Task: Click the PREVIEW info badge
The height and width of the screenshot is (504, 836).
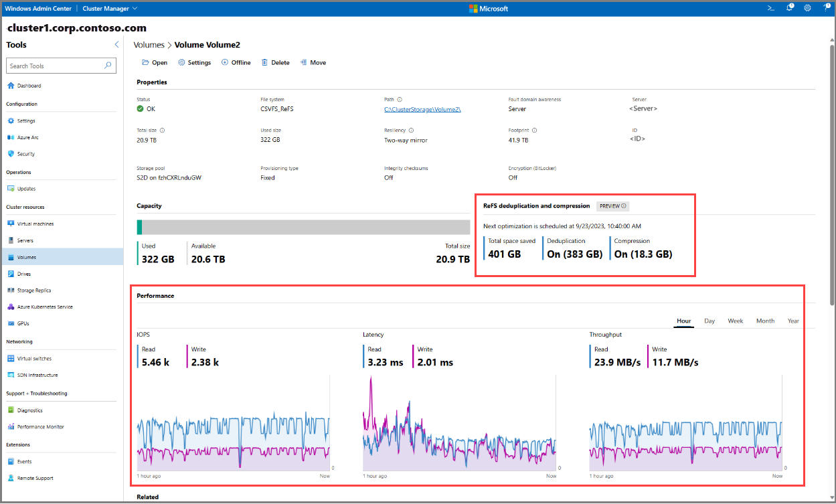Action: point(612,206)
